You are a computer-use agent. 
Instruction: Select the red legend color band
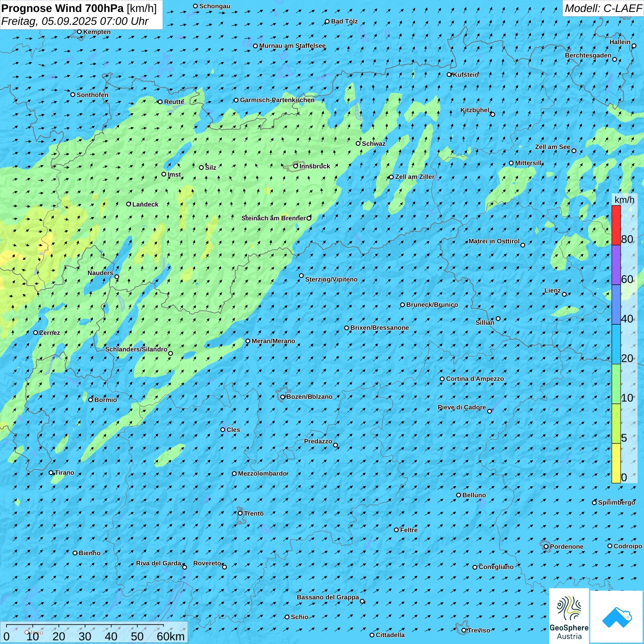pos(616,225)
